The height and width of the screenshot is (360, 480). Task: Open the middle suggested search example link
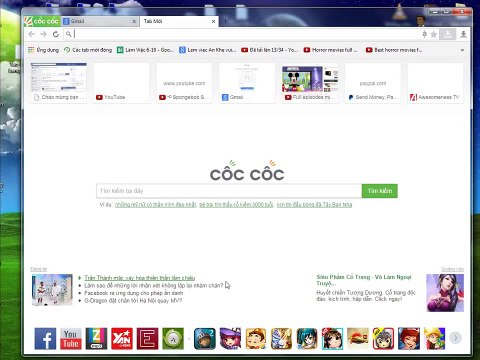tap(236, 205)
